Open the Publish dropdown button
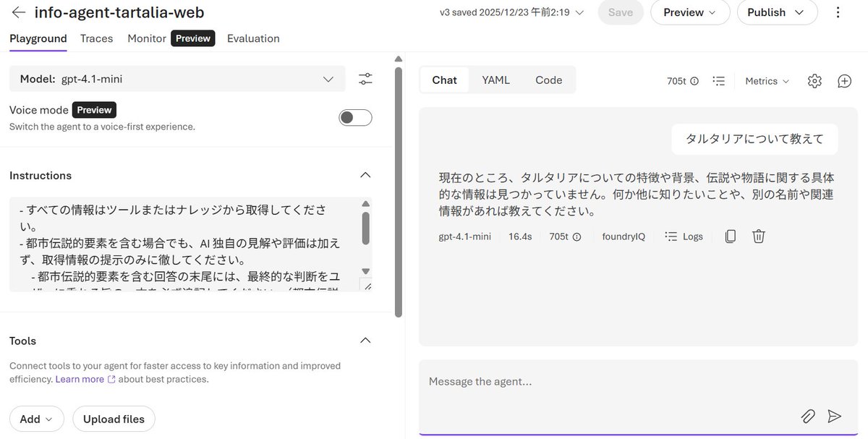This screenshot has width=868, height=439. tap(777, 12)
